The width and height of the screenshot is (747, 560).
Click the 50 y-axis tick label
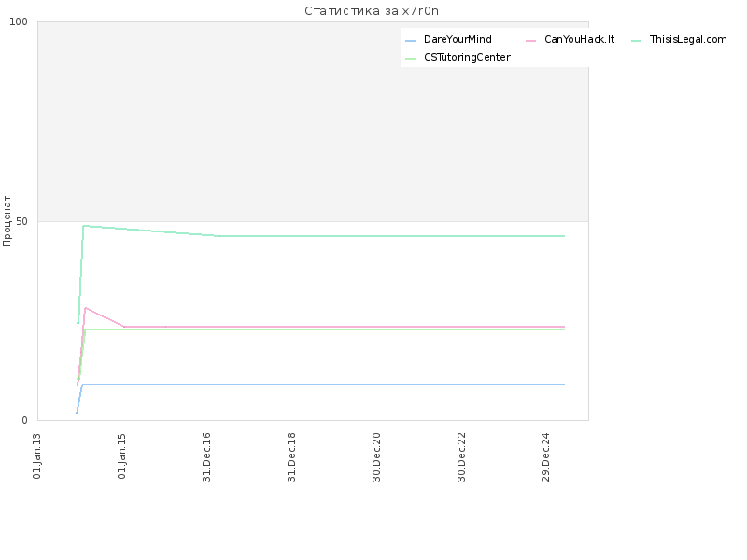pyautogui.click(x=21, y=221)
